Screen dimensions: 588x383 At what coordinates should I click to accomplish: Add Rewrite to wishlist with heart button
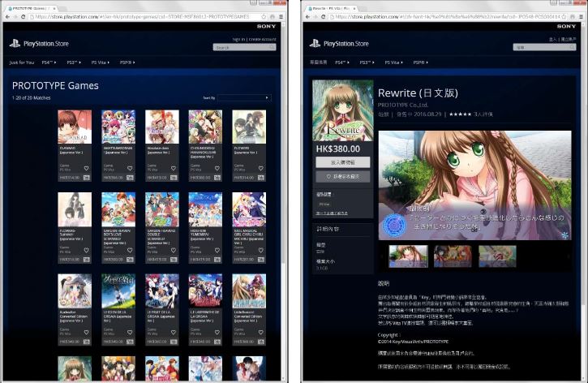(341, 176)
